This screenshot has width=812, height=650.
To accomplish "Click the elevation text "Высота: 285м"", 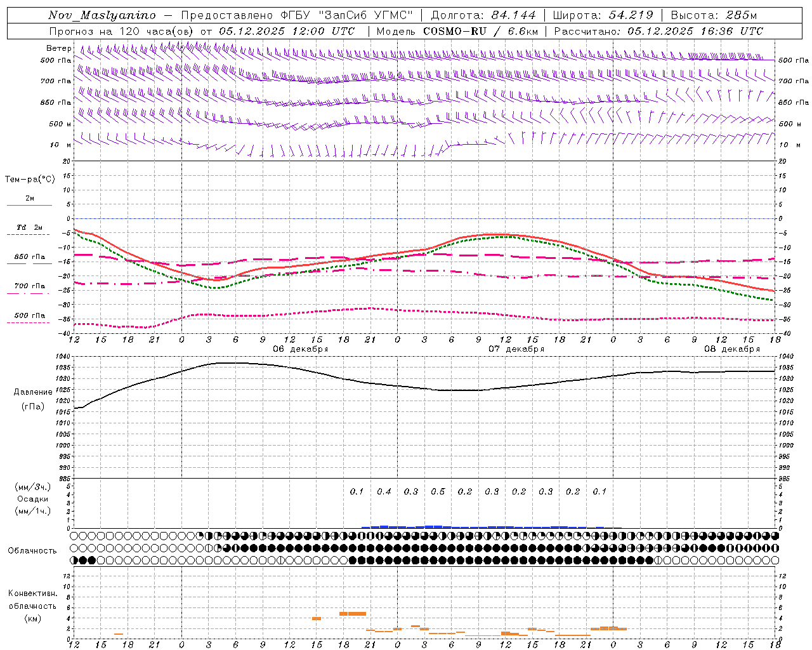I will coord(714,15).
